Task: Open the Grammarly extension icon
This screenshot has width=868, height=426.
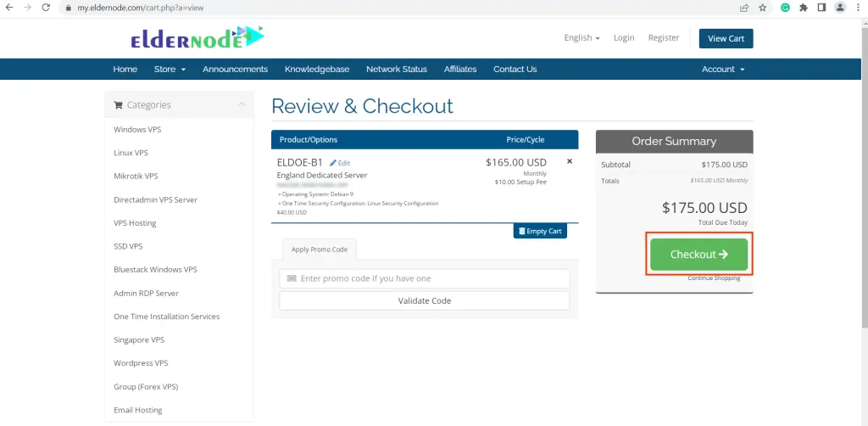Action: click(x=785, y=8)
